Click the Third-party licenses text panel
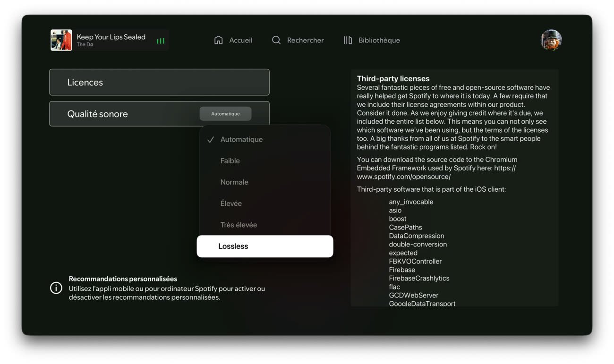The height and width of the screenshot is (364, 614). pyautogui.click(x=454, y=188)
